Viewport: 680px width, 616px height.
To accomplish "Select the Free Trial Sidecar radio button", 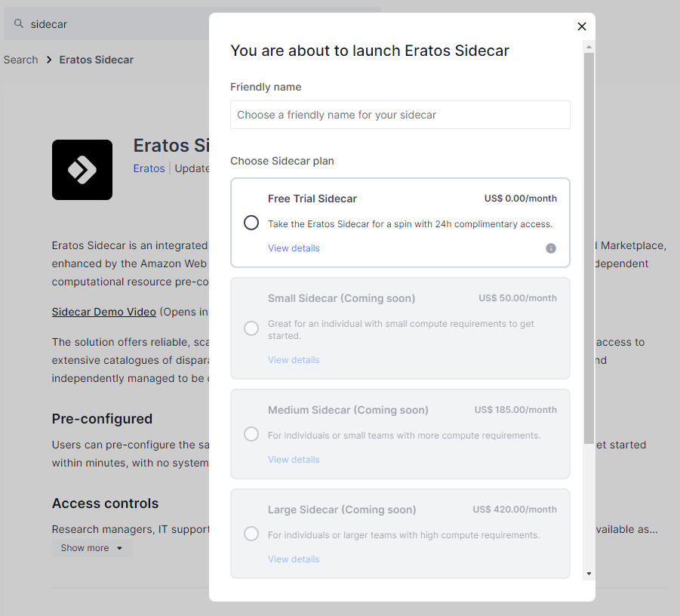I will 251,223.
